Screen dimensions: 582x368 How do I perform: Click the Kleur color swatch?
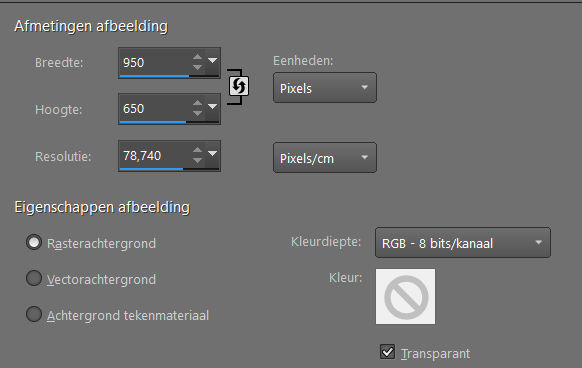point(405,296)
